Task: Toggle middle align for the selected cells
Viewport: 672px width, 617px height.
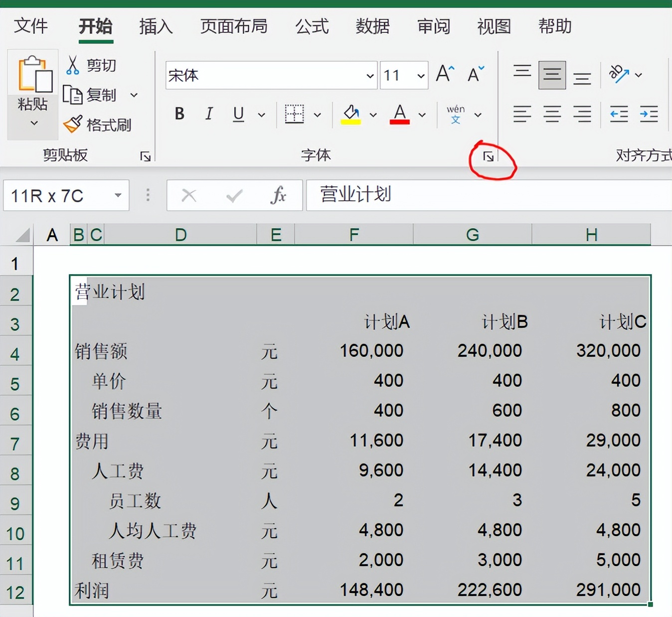Action: click(x=552, y=75)
